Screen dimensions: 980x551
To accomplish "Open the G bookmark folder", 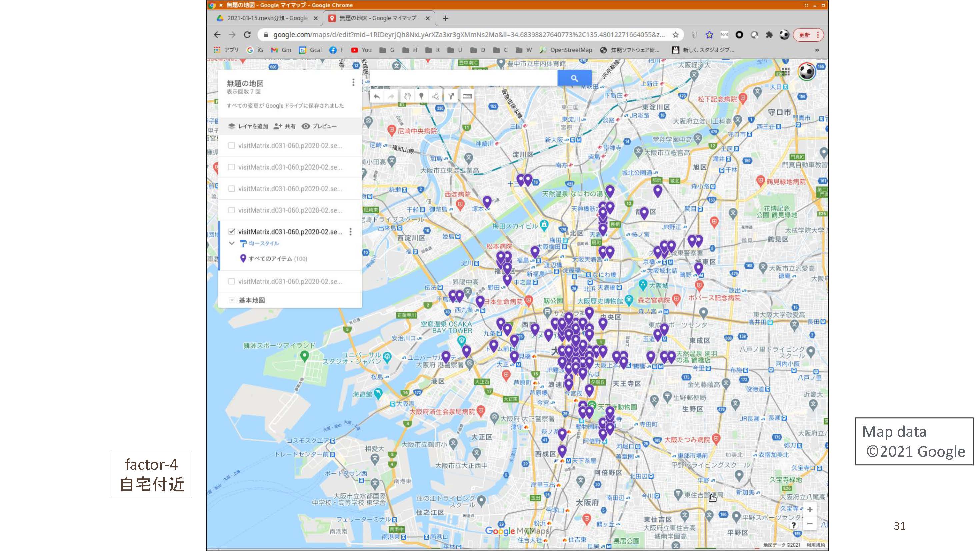I will pyautogui.click(x=387, y=50).
